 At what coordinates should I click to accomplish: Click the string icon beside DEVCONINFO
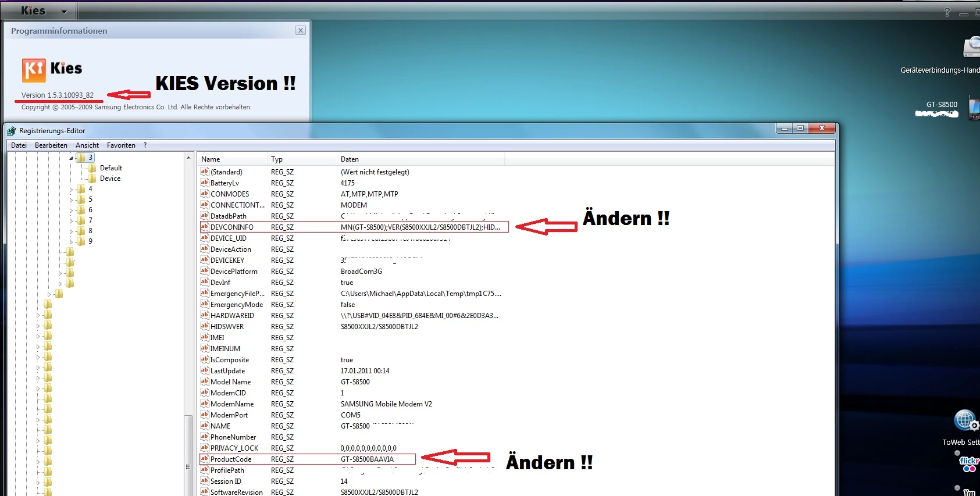(205, 227)
